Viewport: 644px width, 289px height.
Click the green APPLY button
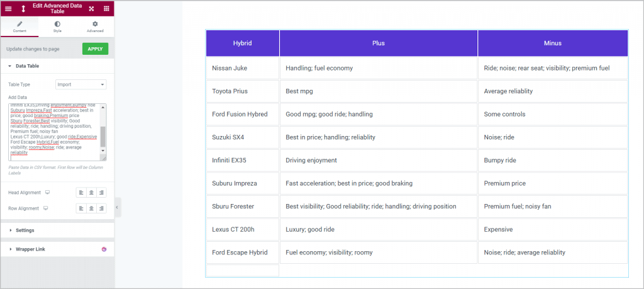tap(96, 48)
